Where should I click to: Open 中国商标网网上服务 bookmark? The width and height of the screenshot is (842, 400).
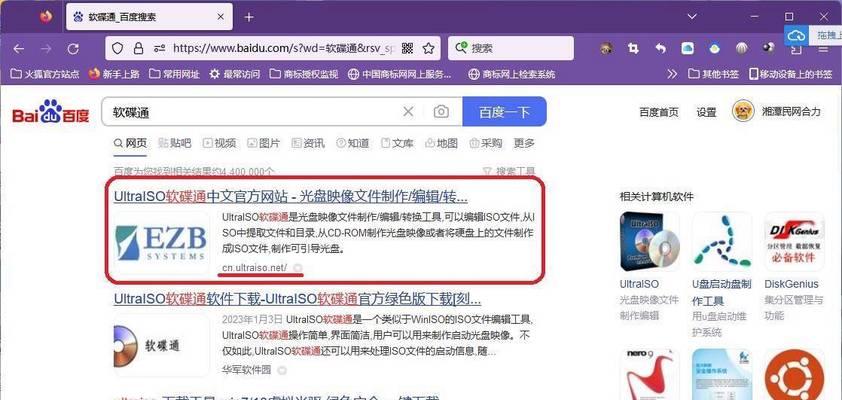click(400, 74)
